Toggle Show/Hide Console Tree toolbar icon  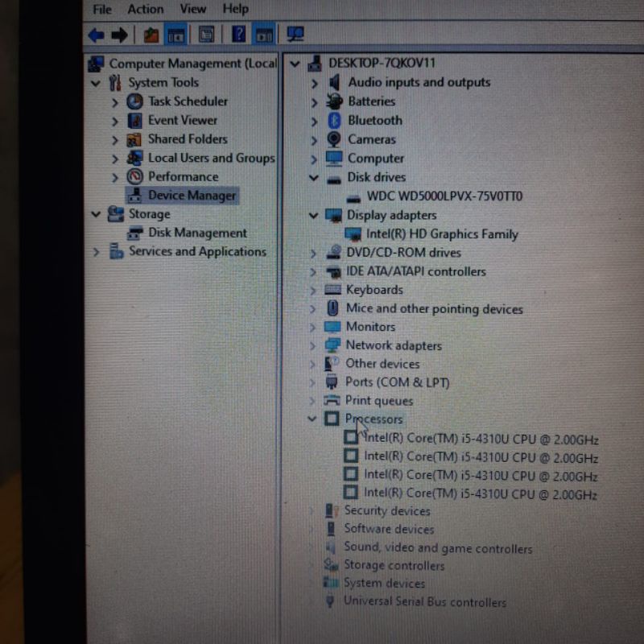tap(175, 35)
